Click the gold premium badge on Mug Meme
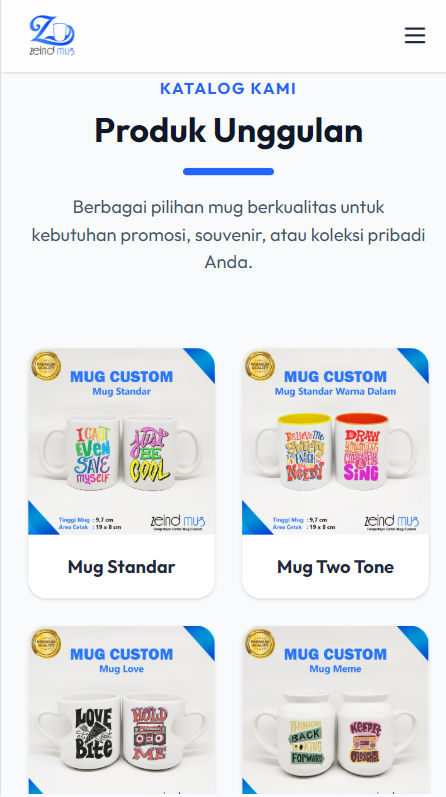Viewport: 446px width, 797px height. click(x=260, y=643)
